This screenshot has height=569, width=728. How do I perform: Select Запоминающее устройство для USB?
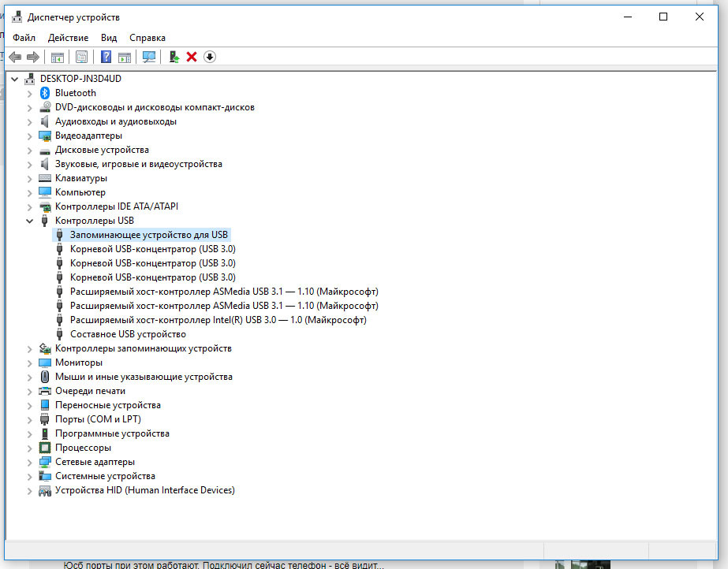coord(149,235)
